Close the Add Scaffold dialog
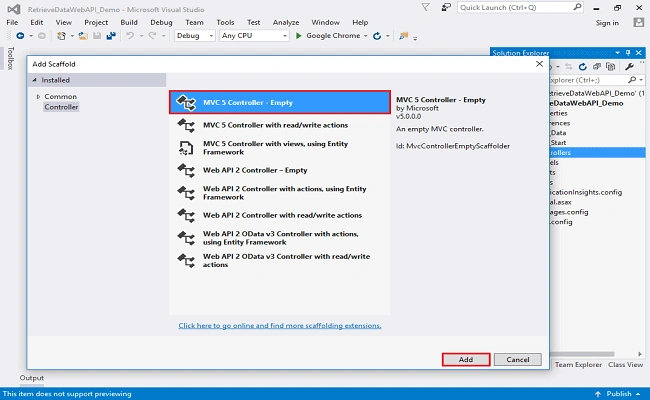 (539, 64)
